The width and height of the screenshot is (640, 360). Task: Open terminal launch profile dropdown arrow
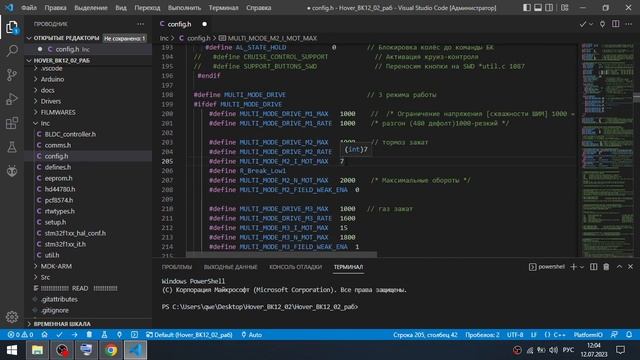click(x=582, y=267)
